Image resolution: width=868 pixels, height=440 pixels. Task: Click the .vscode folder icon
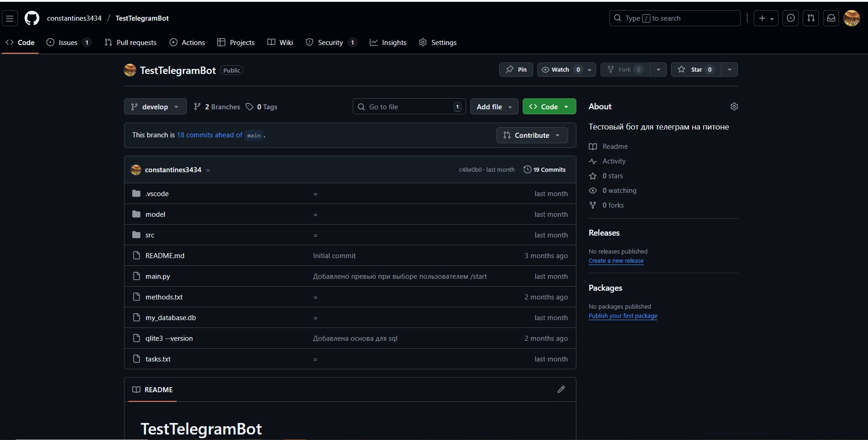pos(136,193)
